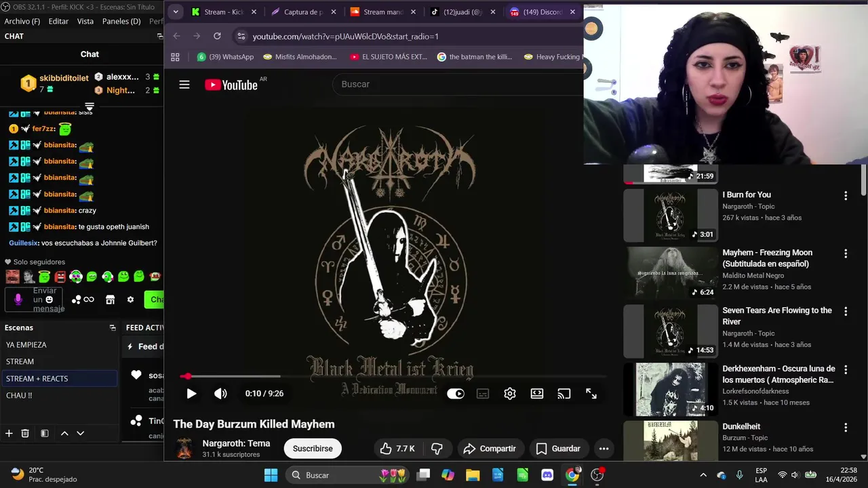The height and width of the screenshot is (488, 868).
Task: Toggle YouTube autoplay switch
Action: click(x=456, y=394)
